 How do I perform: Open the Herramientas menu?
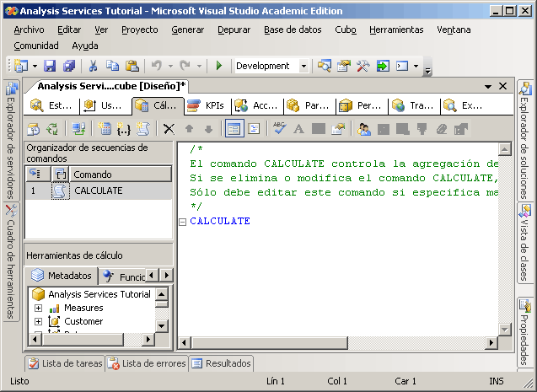pyautogui.click(x=396, y=30)
